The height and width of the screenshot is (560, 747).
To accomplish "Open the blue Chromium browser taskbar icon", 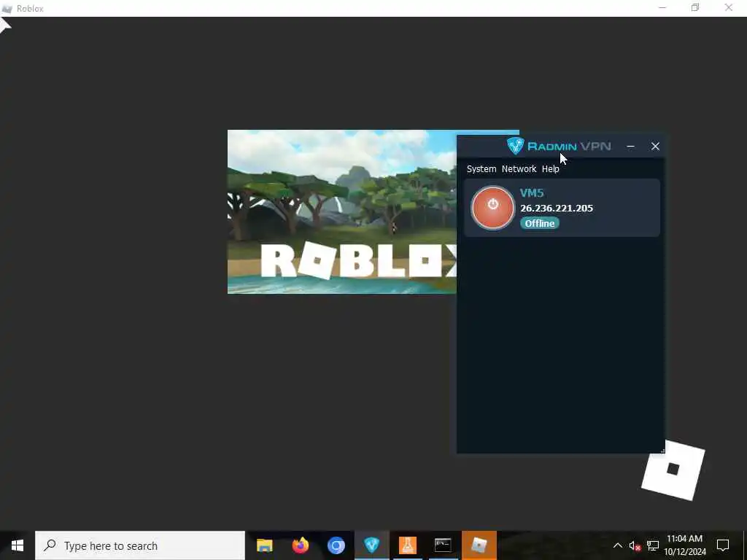I will pos(336,545).
